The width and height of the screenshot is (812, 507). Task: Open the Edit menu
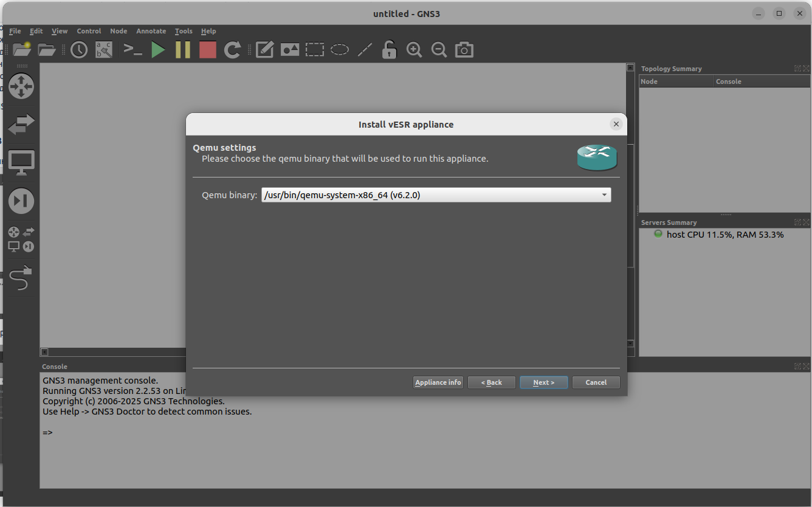(36, 31)
